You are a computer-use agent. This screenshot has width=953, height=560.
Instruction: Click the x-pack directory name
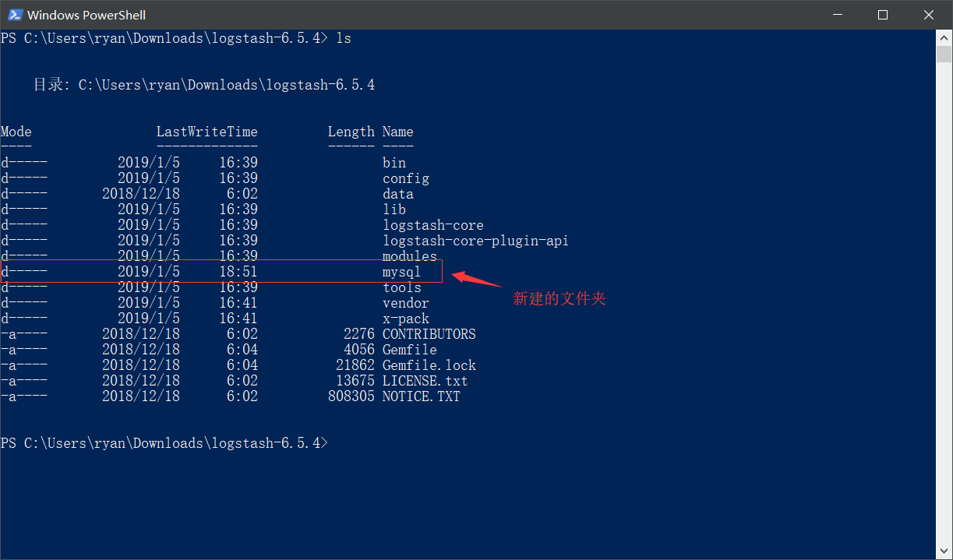pyautogui.click(x=406, y=319)
